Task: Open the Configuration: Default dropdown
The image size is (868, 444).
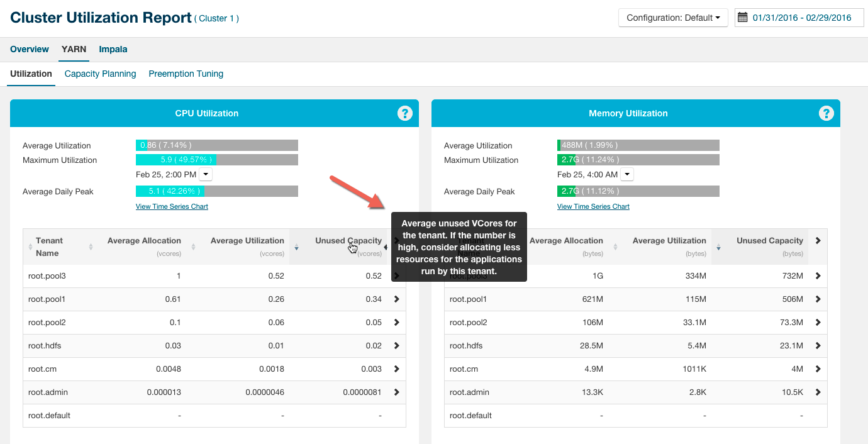Action: pyautogui.click(x=672, y=18)
